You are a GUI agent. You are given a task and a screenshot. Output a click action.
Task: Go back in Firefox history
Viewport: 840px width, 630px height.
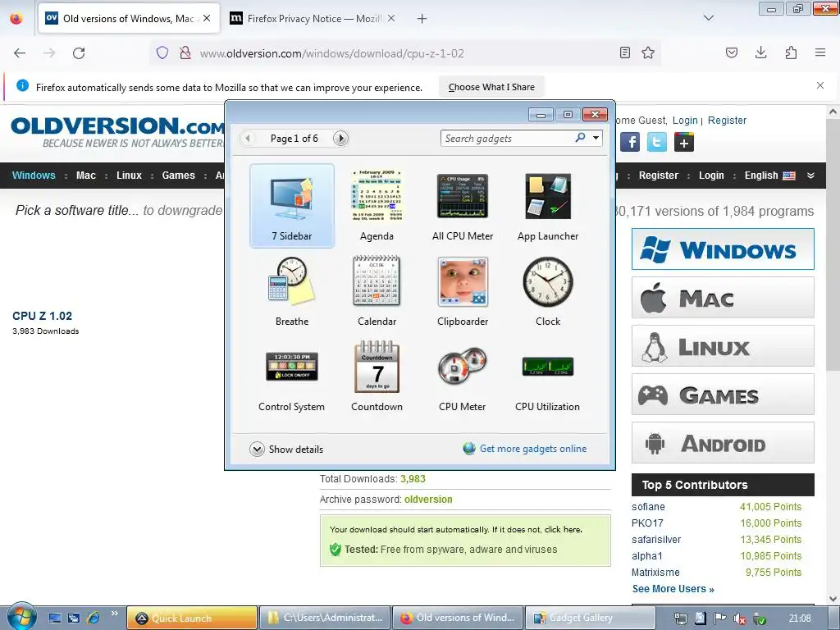point(20,53)
